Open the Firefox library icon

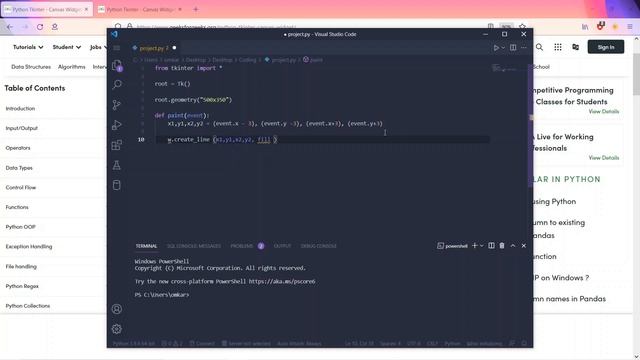coord(585,27)
